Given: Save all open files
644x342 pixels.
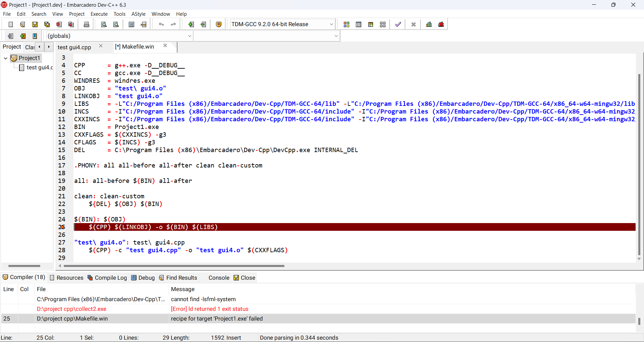Looking at the screenshot, I should click(47, 24).
